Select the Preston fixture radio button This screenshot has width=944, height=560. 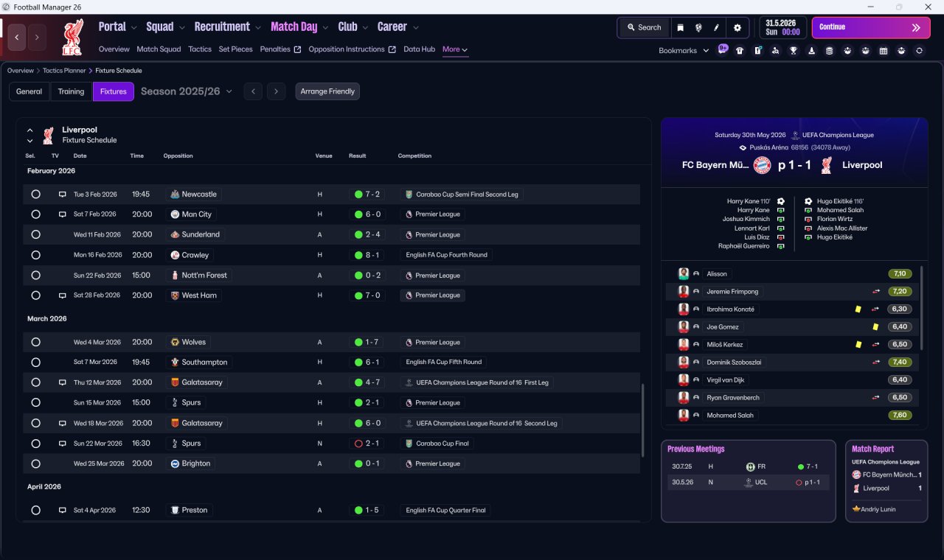(35, 510)
